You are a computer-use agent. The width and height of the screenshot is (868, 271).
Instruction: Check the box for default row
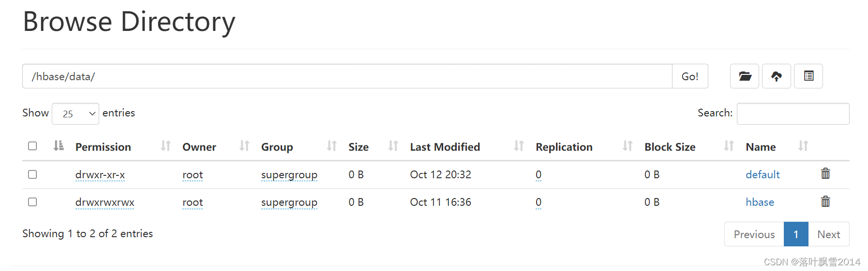[x=32, y=174]
